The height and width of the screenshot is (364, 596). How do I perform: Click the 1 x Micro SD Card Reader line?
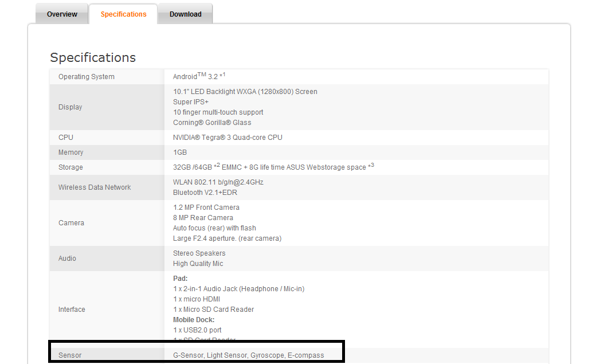point(213,309)
